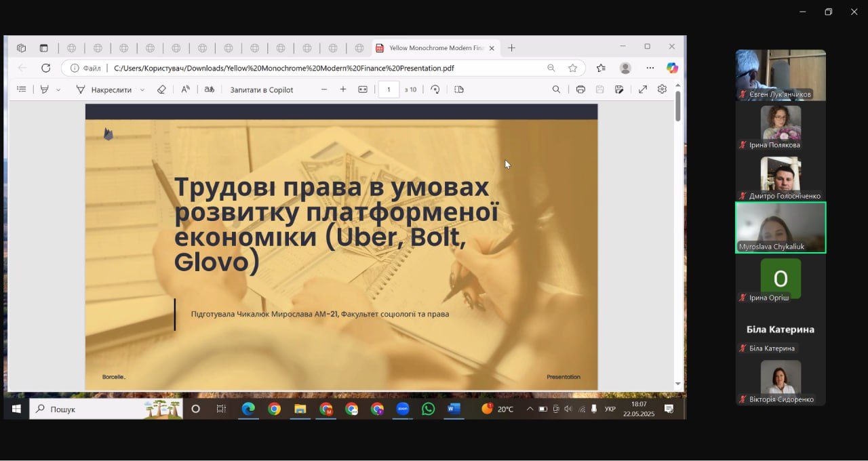Click the Пошук taskbar search box
Screen dimensions: 868x461
click(106, 409)
